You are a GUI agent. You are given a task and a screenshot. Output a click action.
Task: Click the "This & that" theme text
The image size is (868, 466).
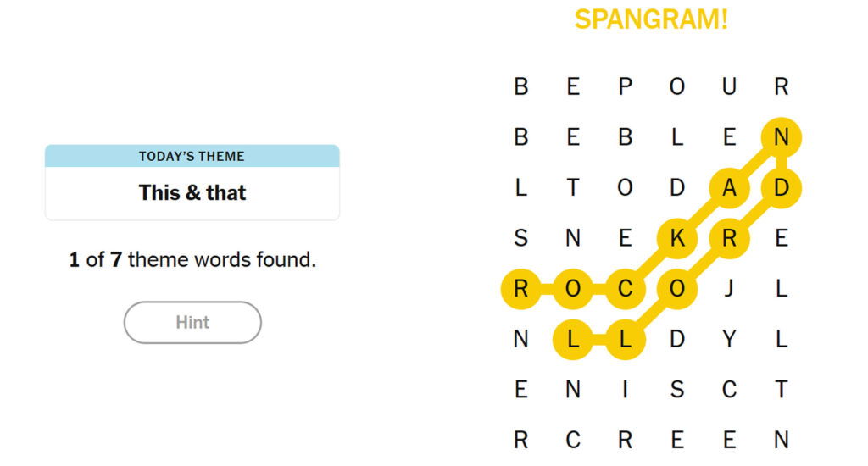click(x=192, y=193)
